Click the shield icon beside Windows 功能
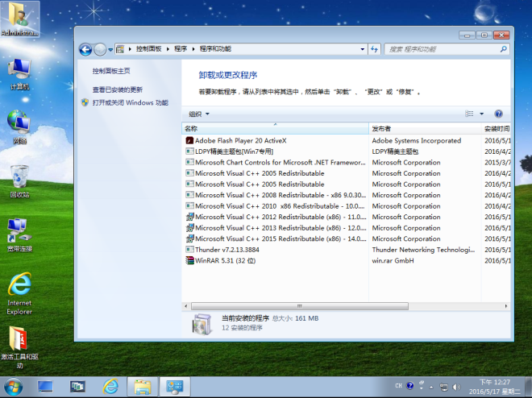This screenshot has height=398, width=532. pyautogui.click(x=85, y=102)
